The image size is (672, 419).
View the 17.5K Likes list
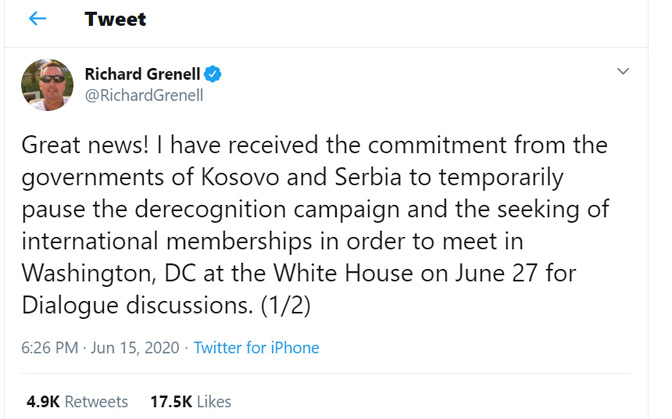[x=190, y=401]
